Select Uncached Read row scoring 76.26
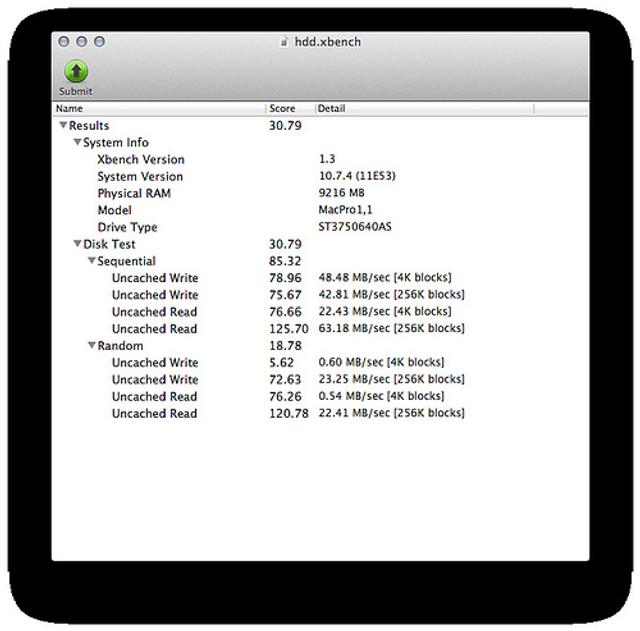 tap(320, 396)
